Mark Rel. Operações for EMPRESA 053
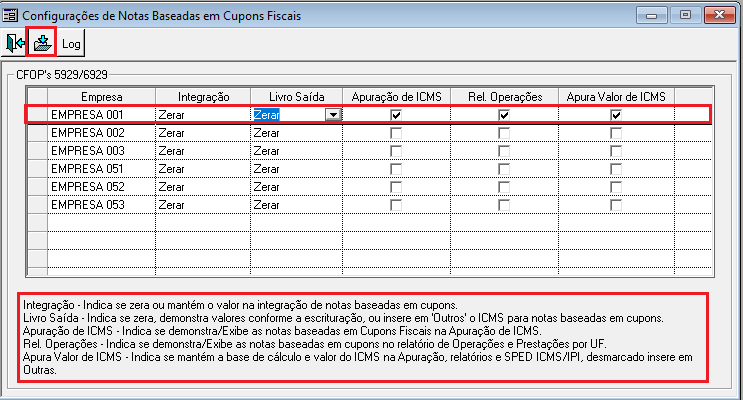The width and height of the screenshot is (743, 400). coord(504,205)
